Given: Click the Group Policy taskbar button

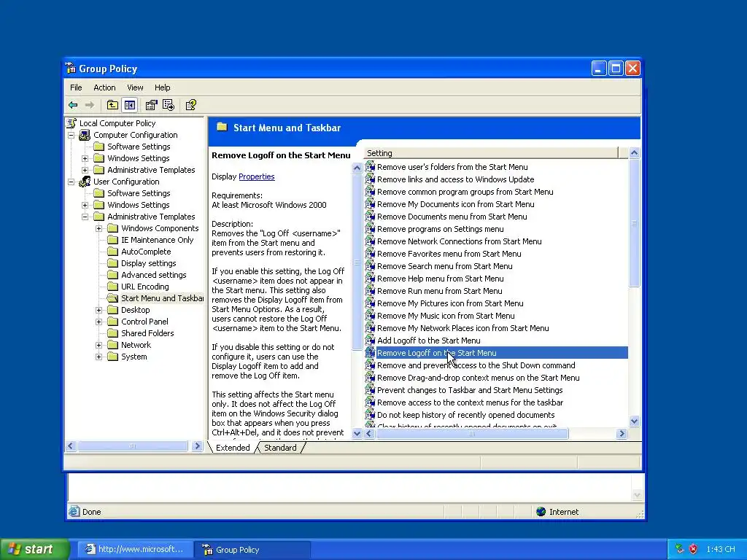Looking at the screenshot, I should tap(252, 550).
